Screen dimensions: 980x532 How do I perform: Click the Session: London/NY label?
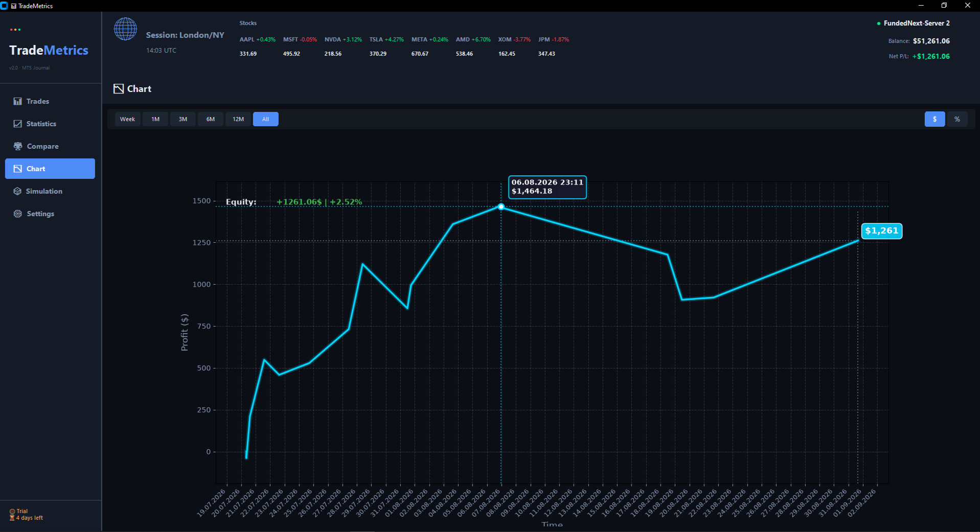coord(185,35)
